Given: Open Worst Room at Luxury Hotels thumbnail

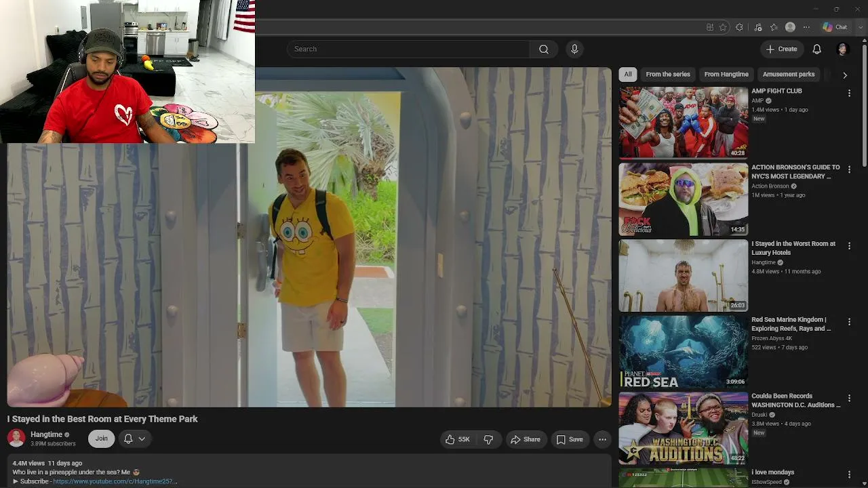Looking at the screenshot, I should coord(684,276).
